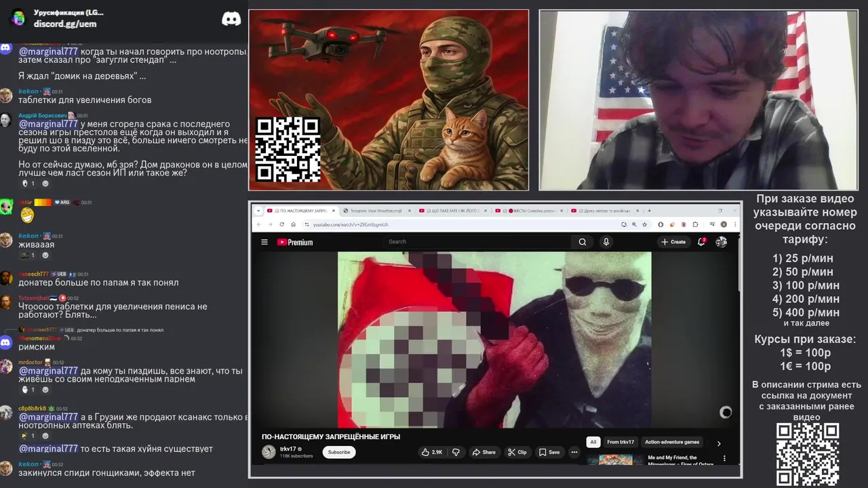
Task: Start voice search with the microphone icon
Action: pos(606,242)
